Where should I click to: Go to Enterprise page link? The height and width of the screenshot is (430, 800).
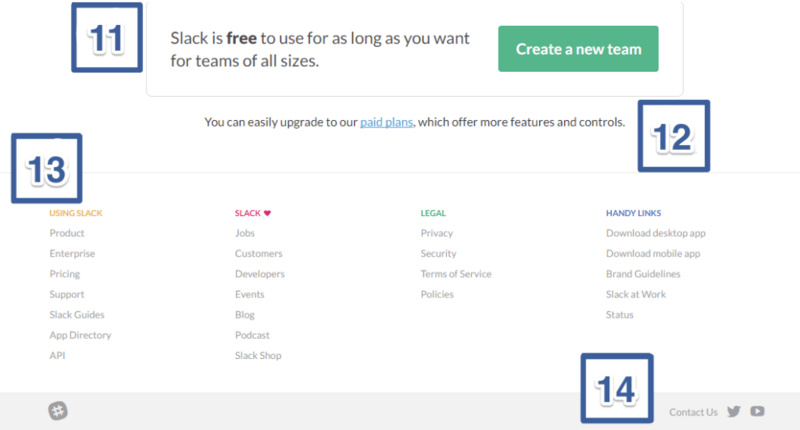72,254
